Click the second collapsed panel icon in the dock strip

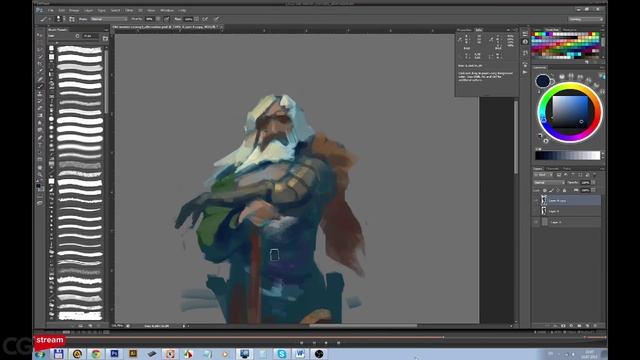tap(525, 42)
